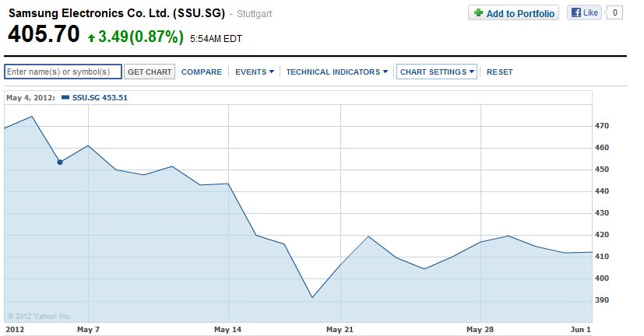This screenshot has height=336, width=644.
Task: Click the 440 price axis value
Action: [x=602, y=191]
